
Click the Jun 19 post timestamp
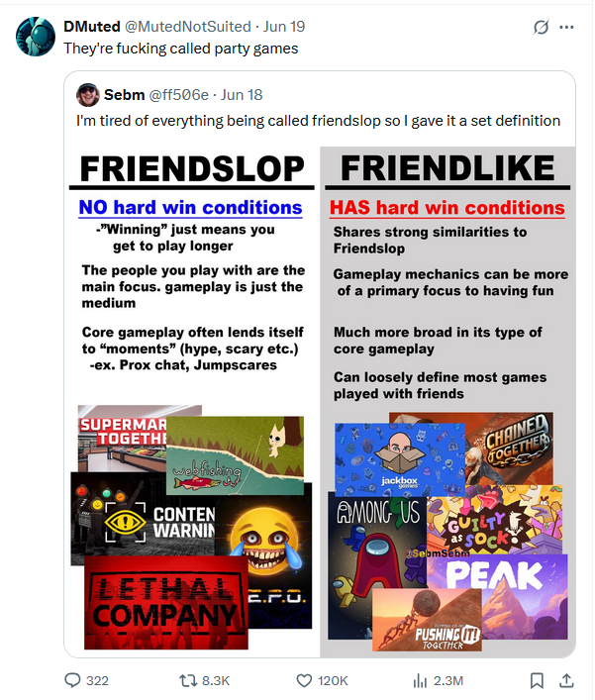pos(284,27)
